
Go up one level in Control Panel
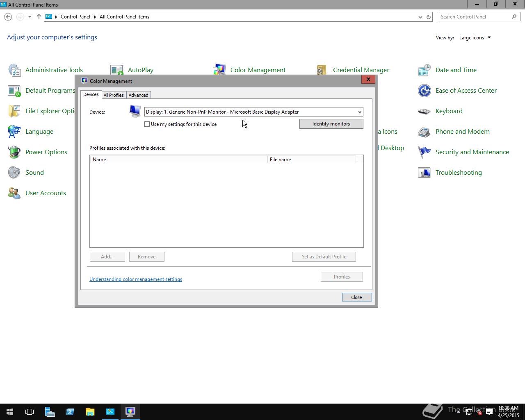(39, 17)
